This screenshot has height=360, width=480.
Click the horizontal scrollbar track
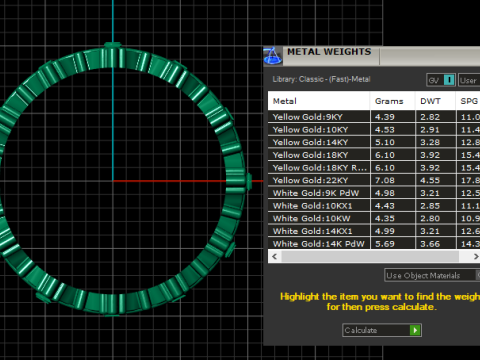[370, 256]
